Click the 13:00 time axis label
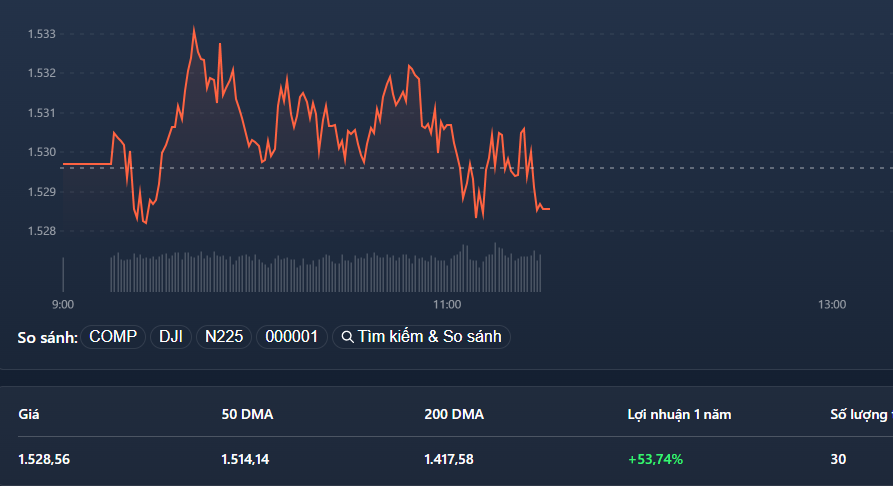This screenshot has width=893, height=486. [x=831, y=304]
